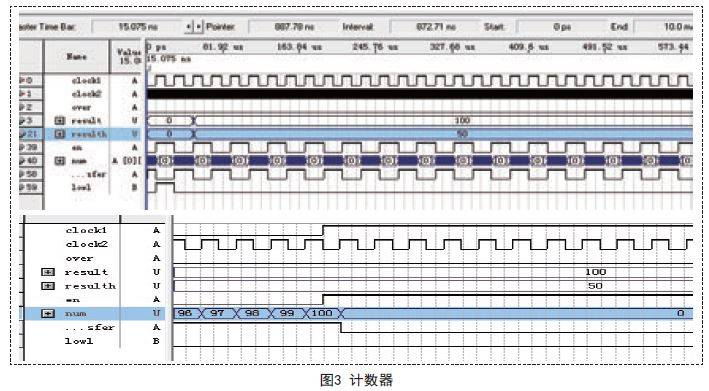Select lowl signal in lower zoomed waveform
Image resolution: width=709 pixels, height=391 pixels.
[79, 341]
